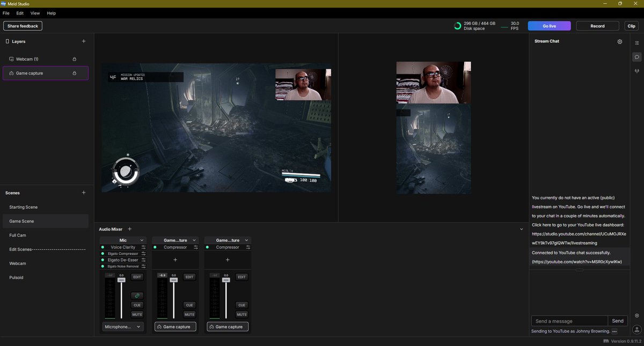
Task: Send the chat message with Send button
Action: 618,321
